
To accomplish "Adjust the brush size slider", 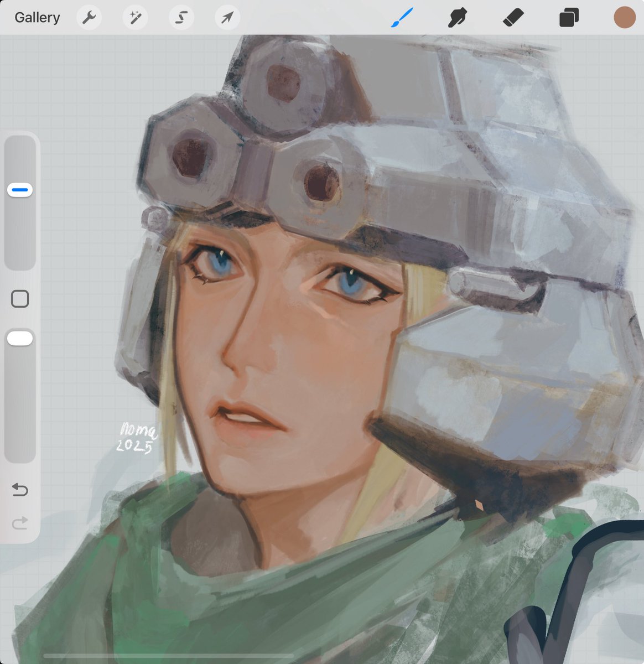I will coord(20,189).
